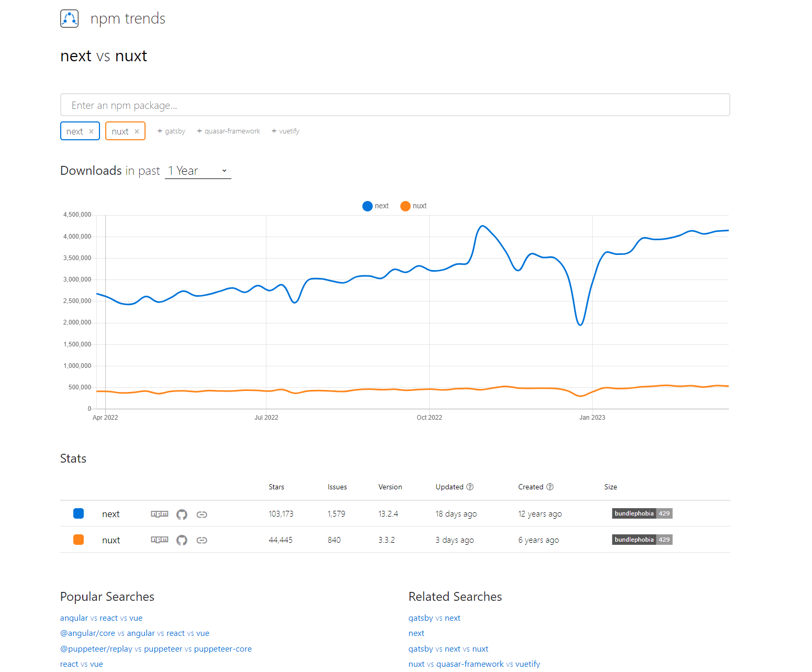Add the gatsby suggested package

171,131
